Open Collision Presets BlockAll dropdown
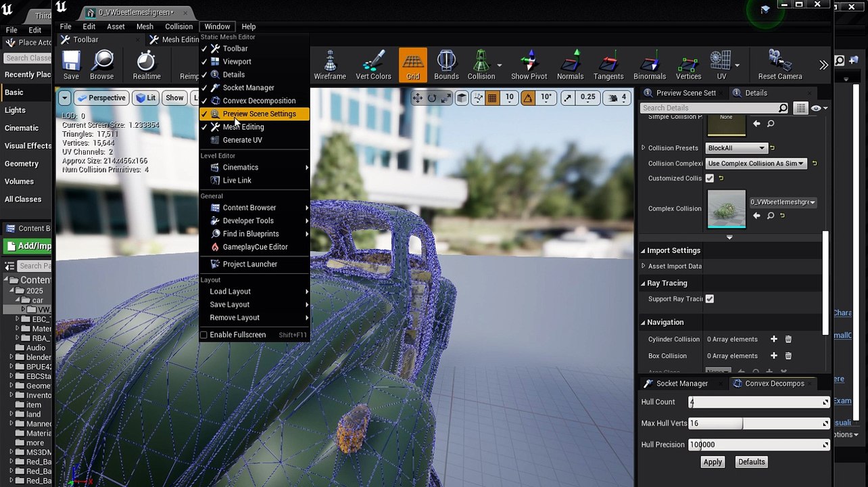 736,148
